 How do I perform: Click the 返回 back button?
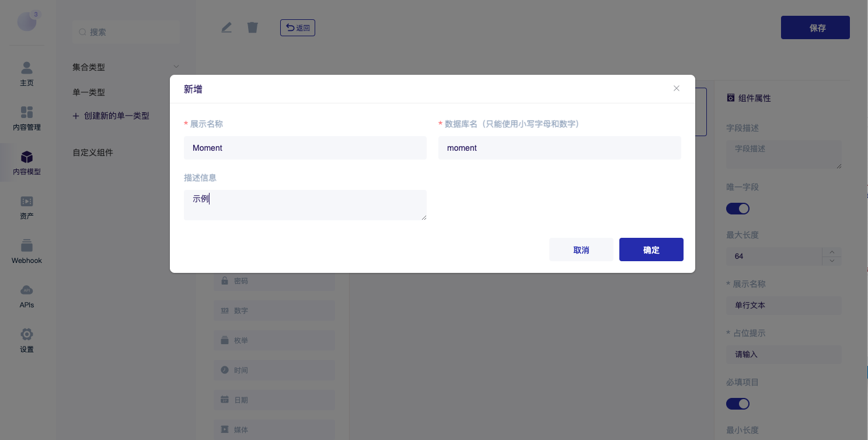298,27
